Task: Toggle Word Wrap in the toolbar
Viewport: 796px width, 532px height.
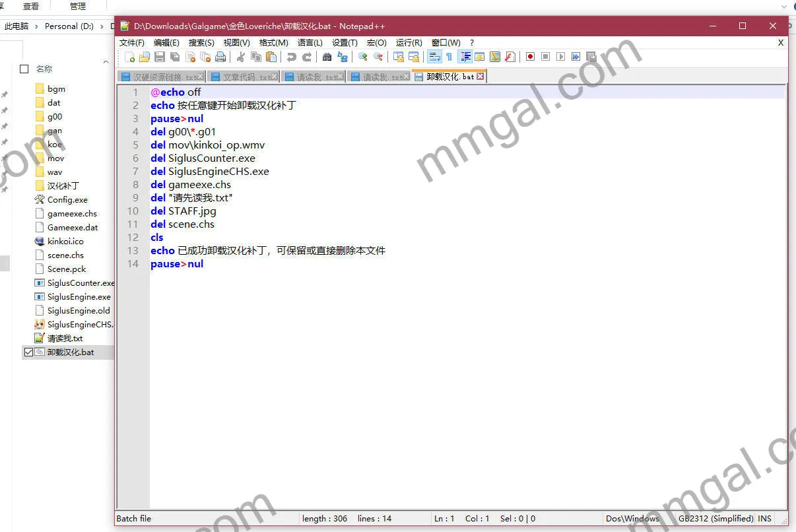Action: (434, 57)
